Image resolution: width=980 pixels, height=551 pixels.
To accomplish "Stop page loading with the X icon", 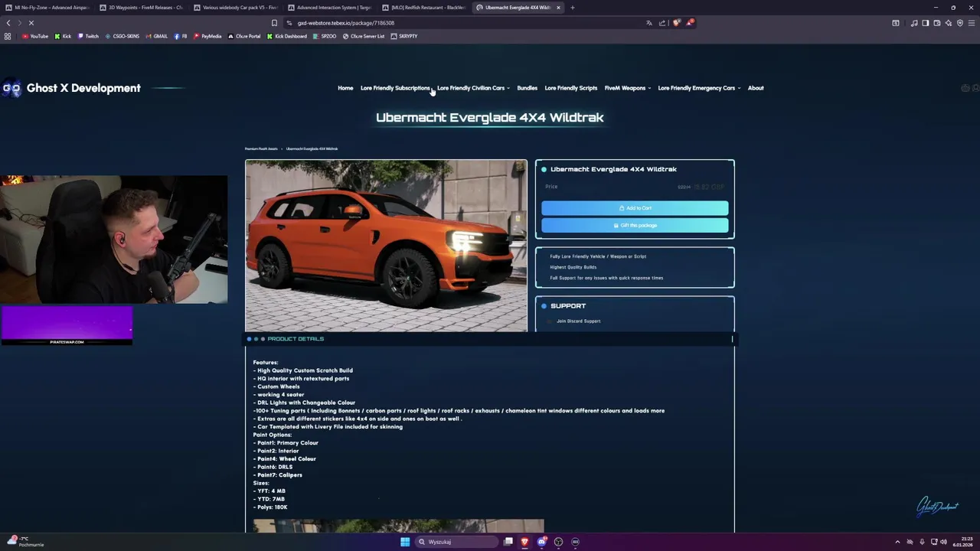I will coord(31,23).
